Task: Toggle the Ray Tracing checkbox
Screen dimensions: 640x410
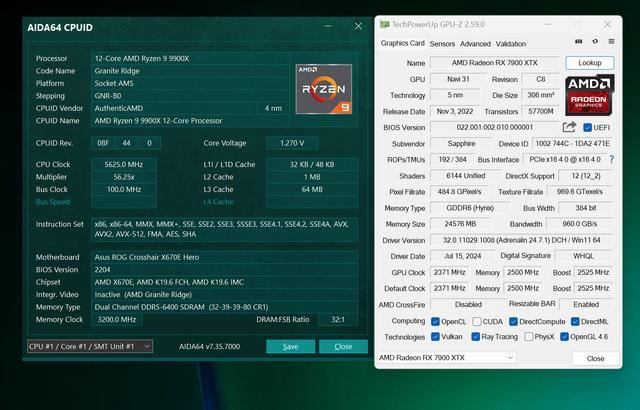Action: click(x=474, y=337)
